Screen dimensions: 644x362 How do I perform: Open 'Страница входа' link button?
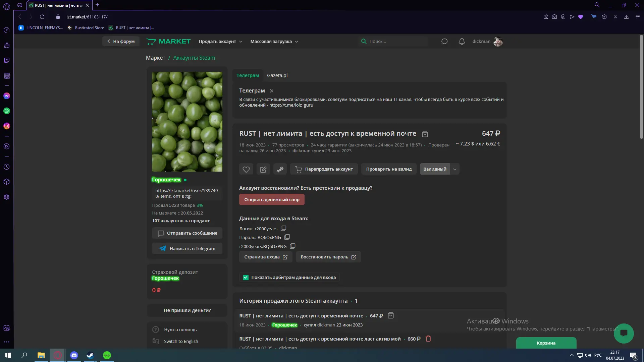point(266,257)
